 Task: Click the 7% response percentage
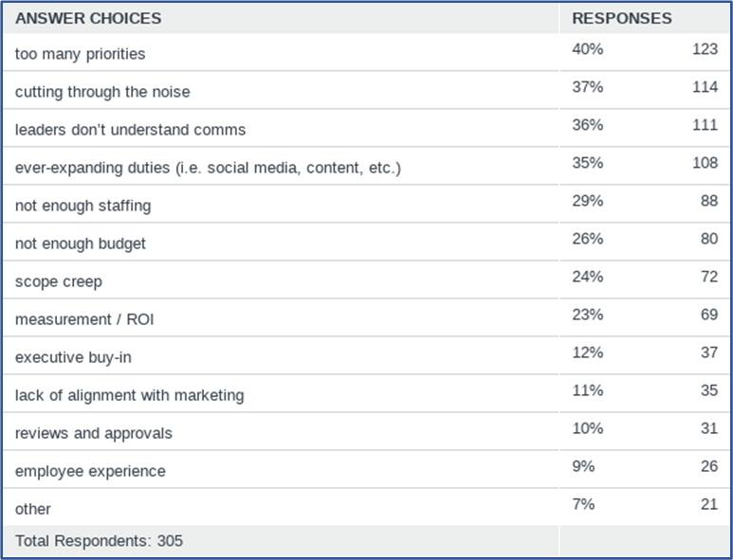(x=583, y=504)
